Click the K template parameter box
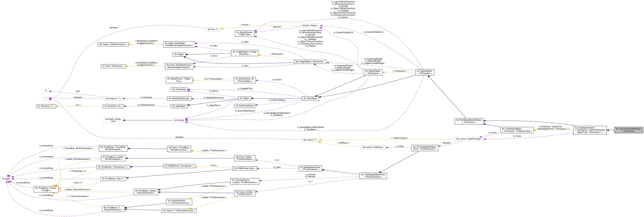This screenshot has width=644, height=217. [46, 91]
